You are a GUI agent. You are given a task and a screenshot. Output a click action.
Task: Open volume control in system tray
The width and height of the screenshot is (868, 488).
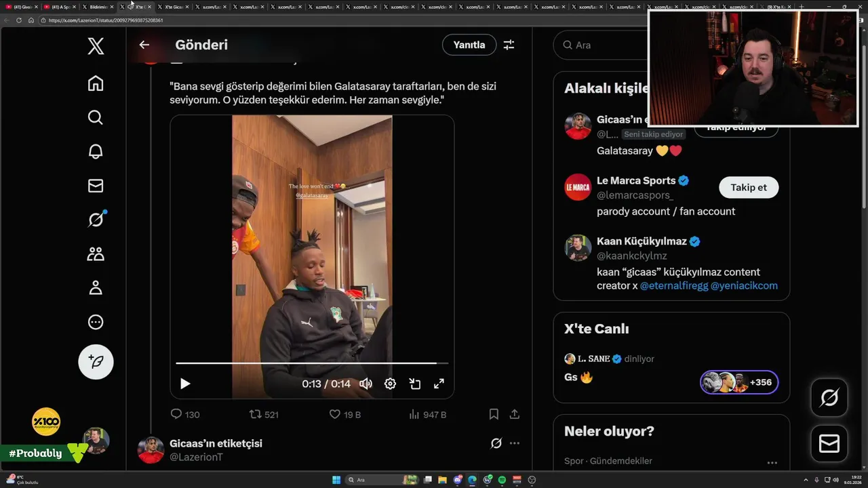835,479
